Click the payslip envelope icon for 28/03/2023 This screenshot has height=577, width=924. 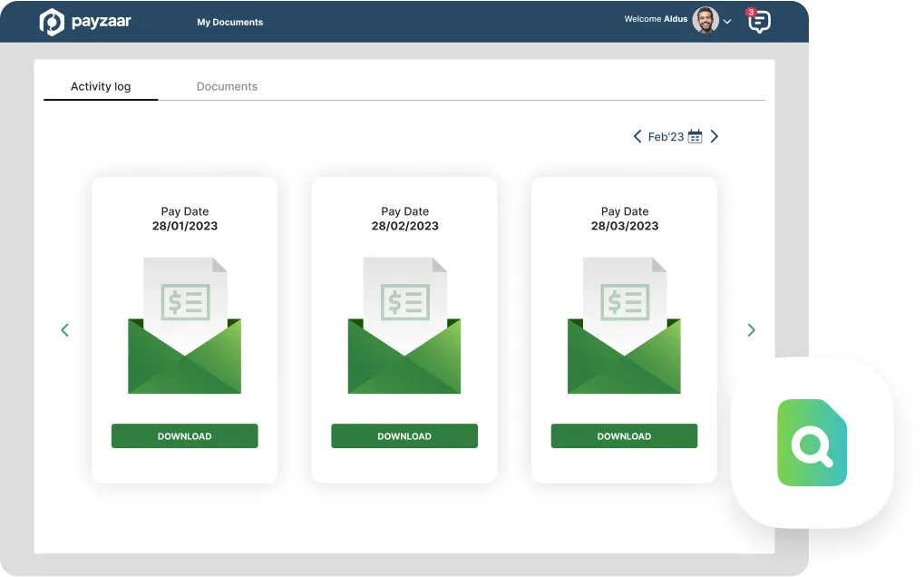tap(624, 327)
